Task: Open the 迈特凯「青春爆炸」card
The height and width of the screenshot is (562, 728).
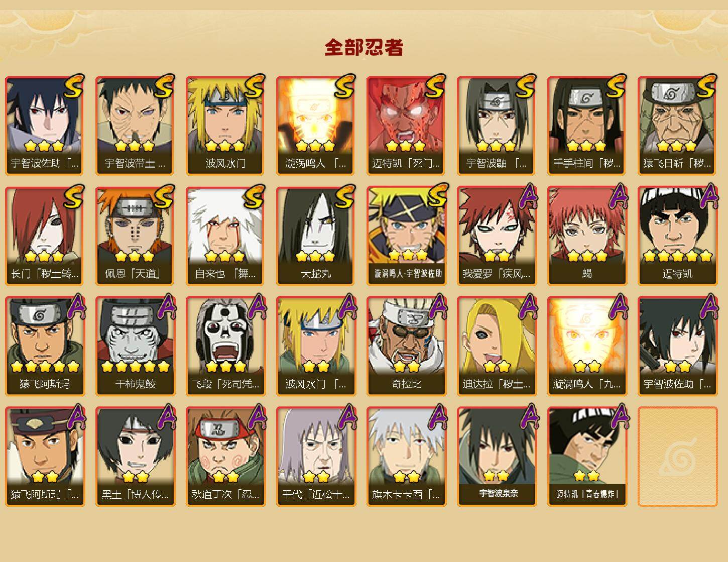Action: coord(587,457)
